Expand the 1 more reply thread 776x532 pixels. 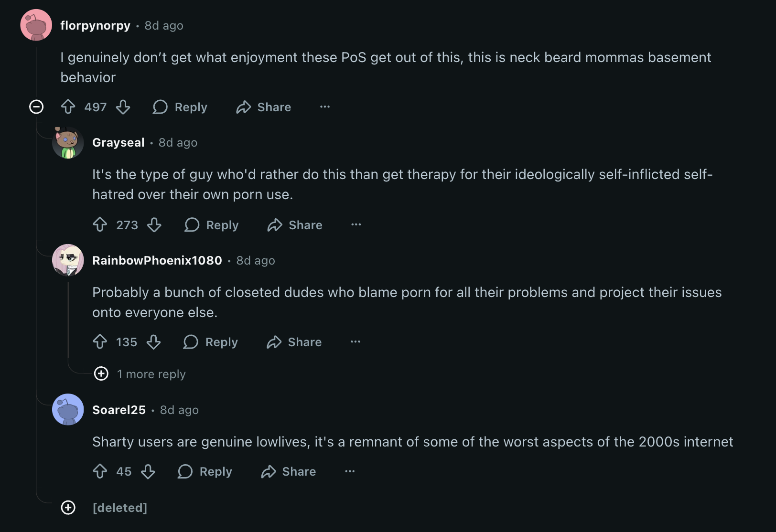(101, 373)
